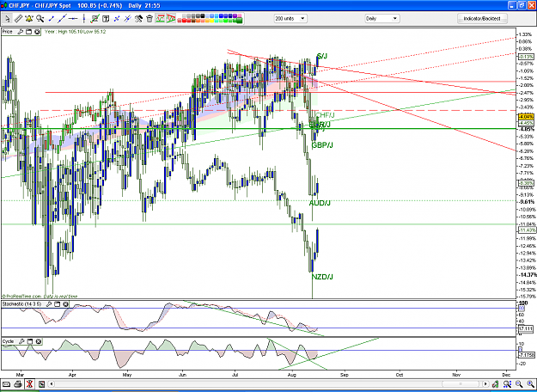Toggle the triangle pattern drawing tool

tap(171, 19)
